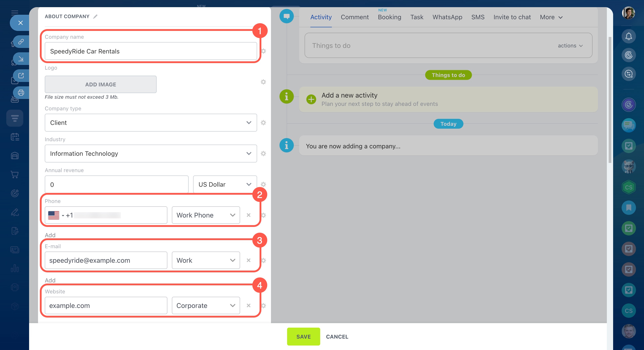Open the Company type dropdown showing Client
Viewport: 644px width, 350px height.
coord(151,123)
